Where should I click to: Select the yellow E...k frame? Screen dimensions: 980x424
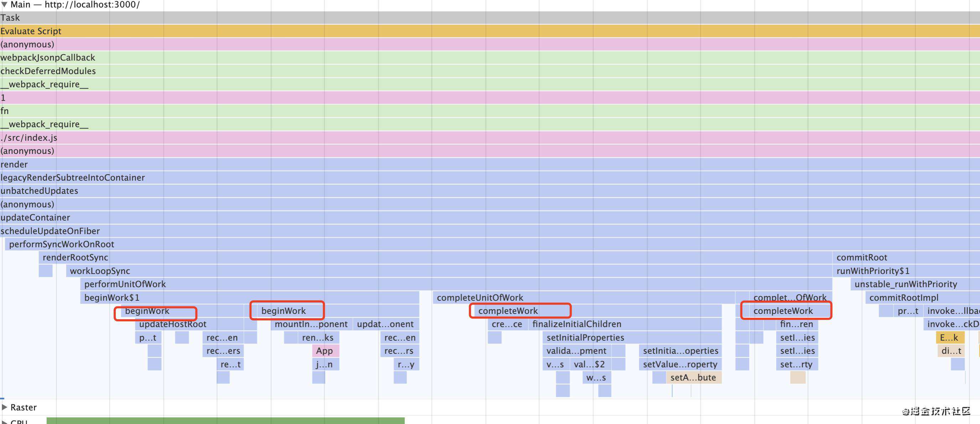(x=950, y=338)
